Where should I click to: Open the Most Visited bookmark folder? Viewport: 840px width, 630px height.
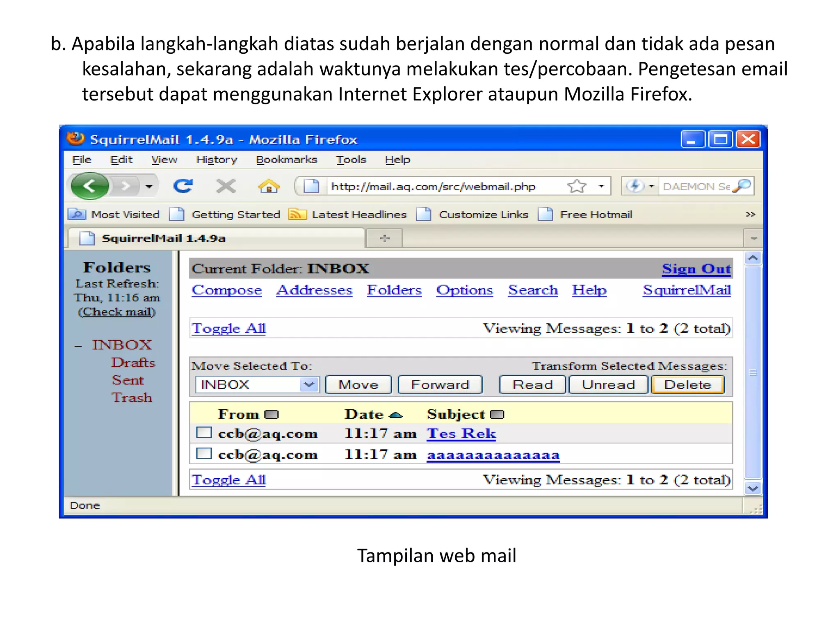tap(114, 215)
